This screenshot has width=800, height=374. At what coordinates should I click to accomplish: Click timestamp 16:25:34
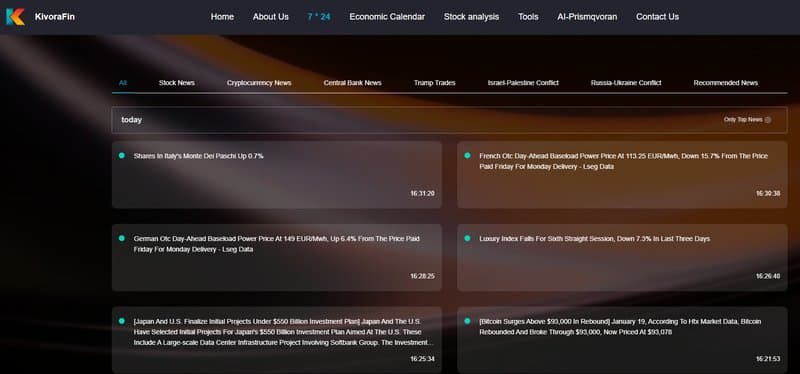pyautogui.click(x=422, y=359)
